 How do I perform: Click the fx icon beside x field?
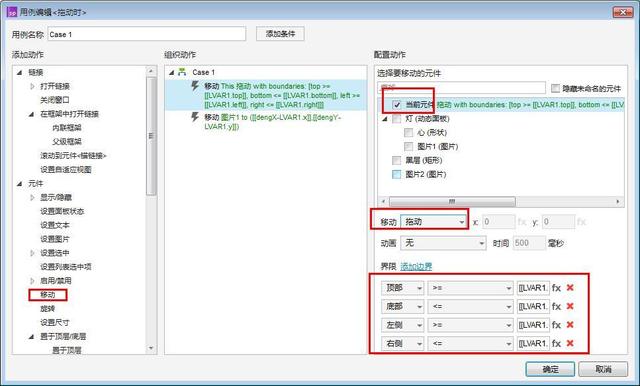(522, 222)
